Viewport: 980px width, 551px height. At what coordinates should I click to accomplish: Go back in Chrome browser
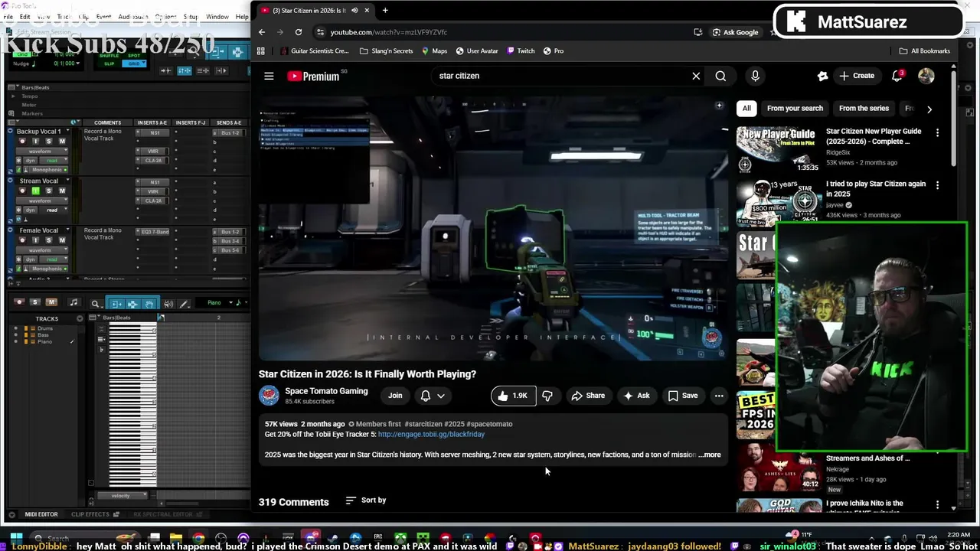coord(262,32)
